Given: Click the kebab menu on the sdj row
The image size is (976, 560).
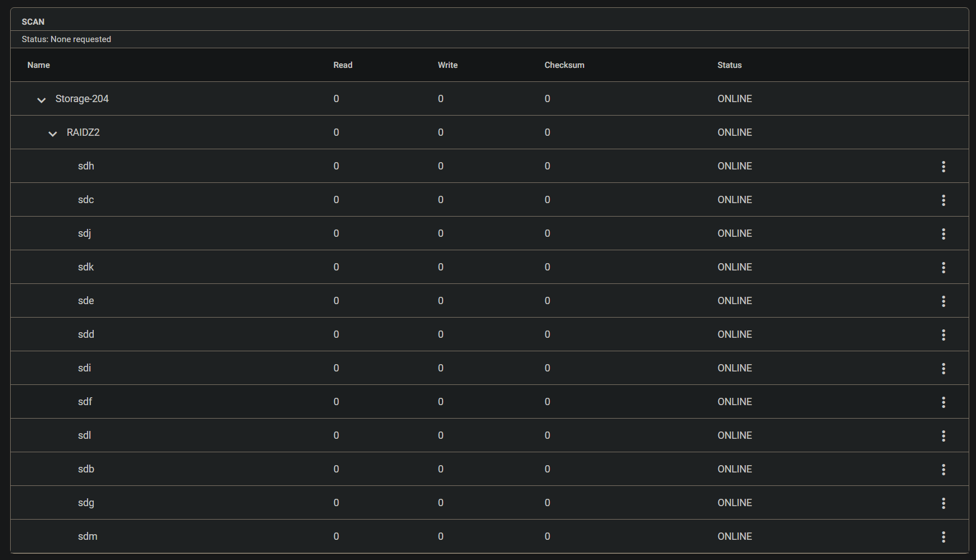Looking at the screenshot, I should coord(943,233).
